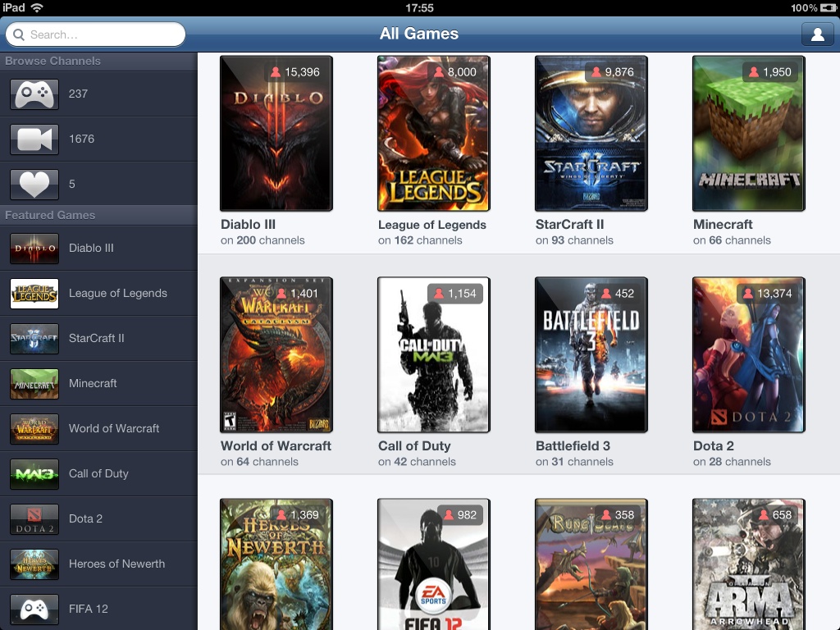Open the Diablo III game cover
The height and width of the screenshot is (630, 840).
(x=276, y=134)
